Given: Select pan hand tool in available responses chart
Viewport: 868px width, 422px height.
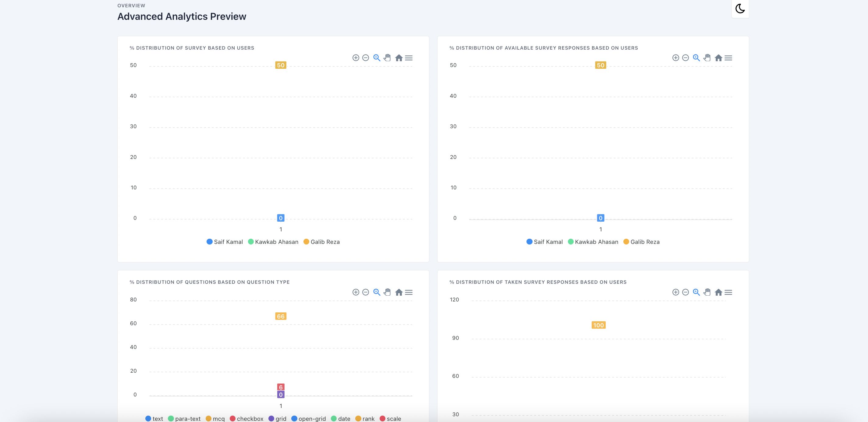Looking at the screenshot, I should (x=707, y=58).
